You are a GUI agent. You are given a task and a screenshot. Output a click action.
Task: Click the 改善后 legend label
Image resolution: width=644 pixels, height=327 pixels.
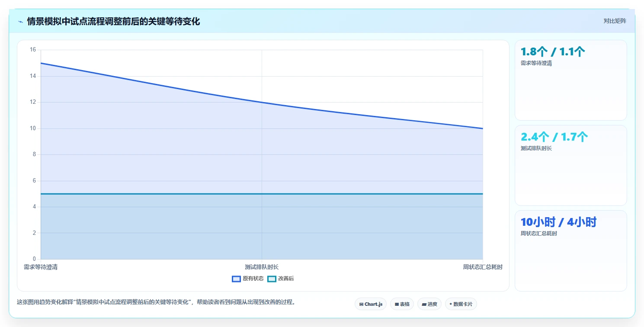point(286,279)
